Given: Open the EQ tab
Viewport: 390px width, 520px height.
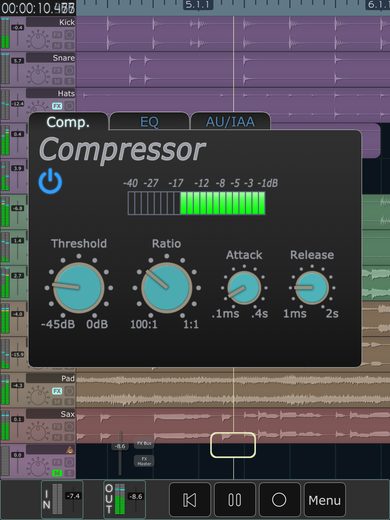Looking at the screenshot, I should coord(149,122).
